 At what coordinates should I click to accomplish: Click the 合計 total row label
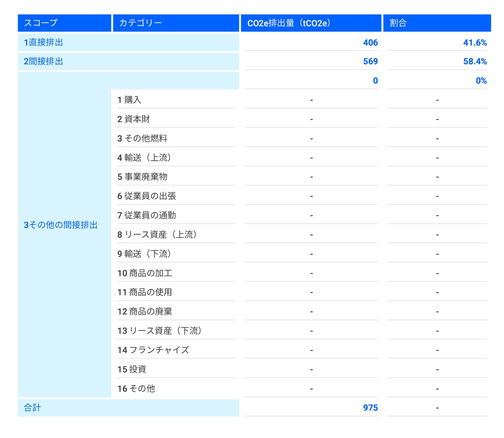[x=32, y=407]
